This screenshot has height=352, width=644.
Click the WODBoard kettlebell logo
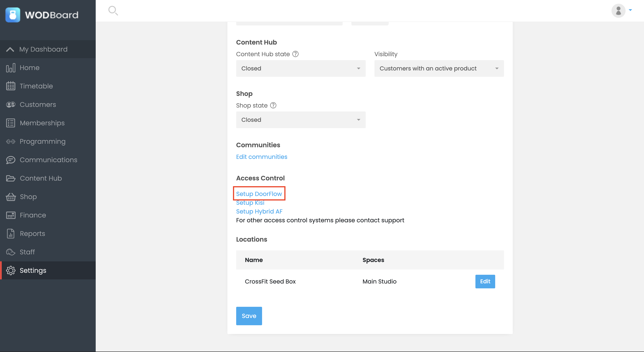point(13,15)
